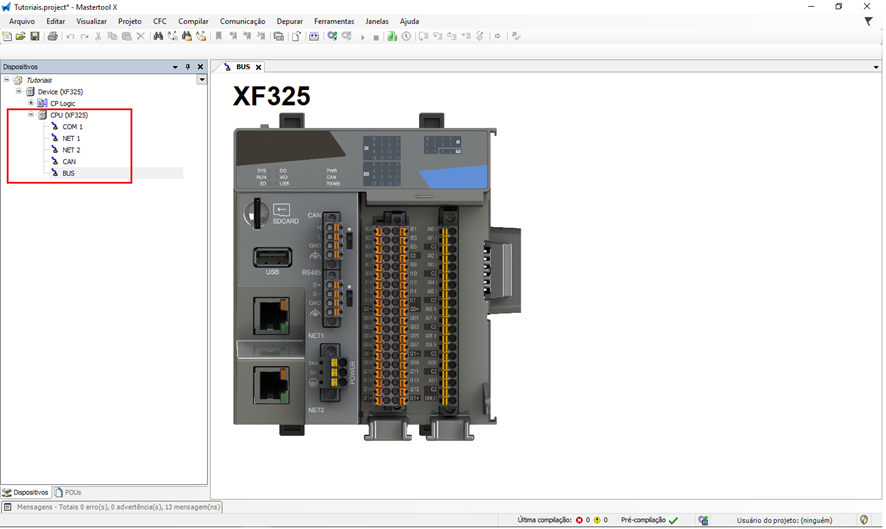Select the COM 1 port node
Screen dimensions: 886x529
[72, 127]
